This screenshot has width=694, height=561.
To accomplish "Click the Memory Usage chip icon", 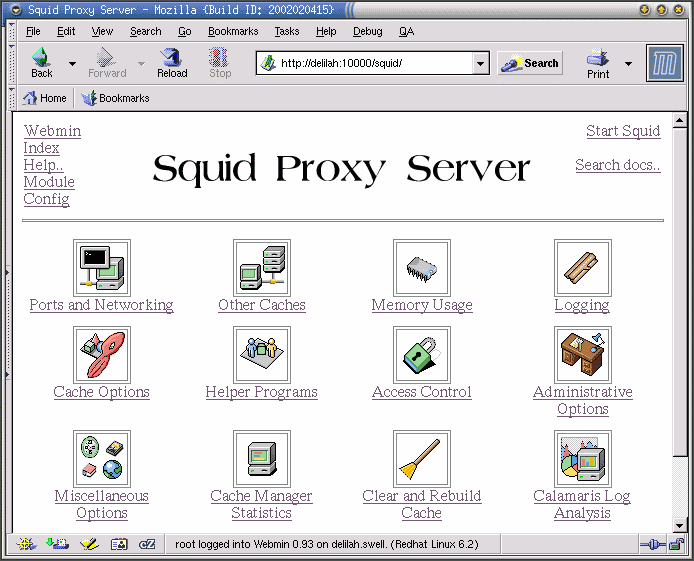I will [x=422, y=268].
